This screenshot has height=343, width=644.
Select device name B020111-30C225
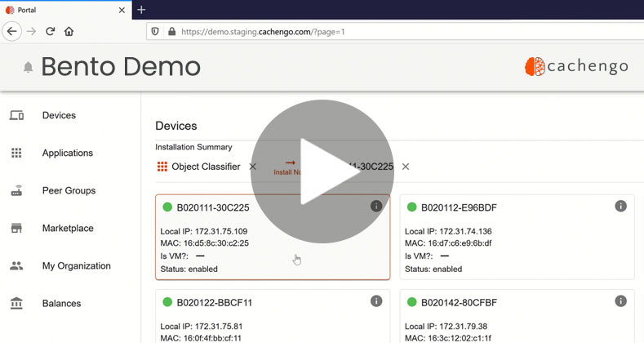pos(213,207)
